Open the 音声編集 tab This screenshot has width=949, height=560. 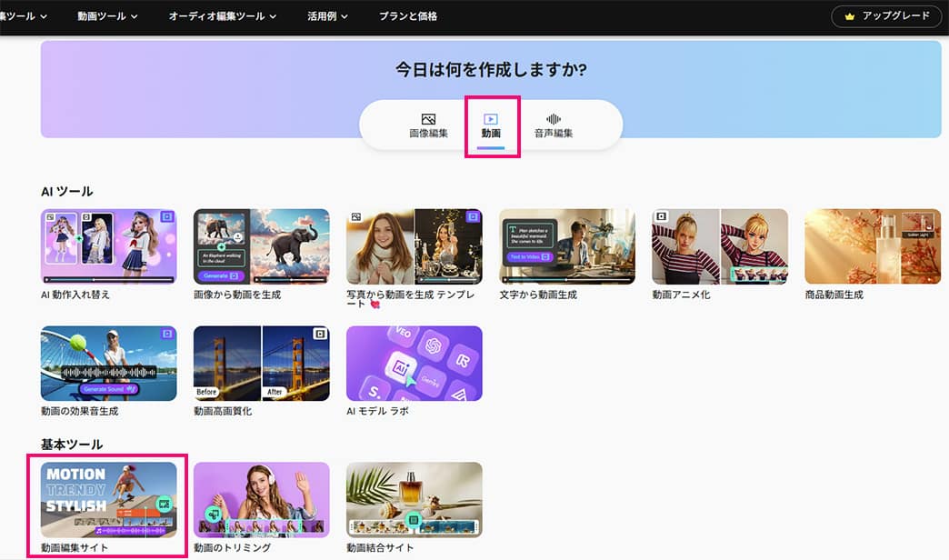pos(554,126)
